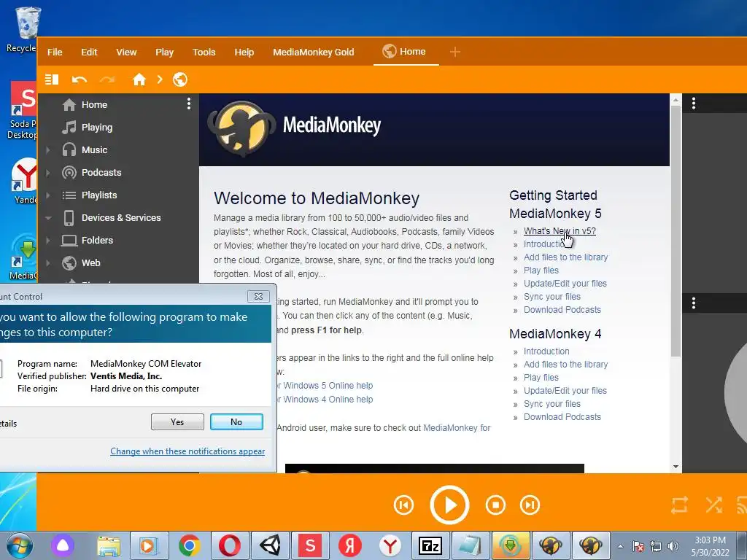Expand the Podcasts tree node arrow

point(47,172)
